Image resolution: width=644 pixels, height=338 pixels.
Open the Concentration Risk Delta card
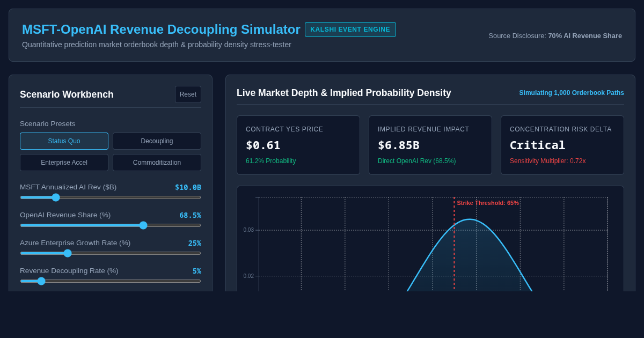(x=562, y=145)
